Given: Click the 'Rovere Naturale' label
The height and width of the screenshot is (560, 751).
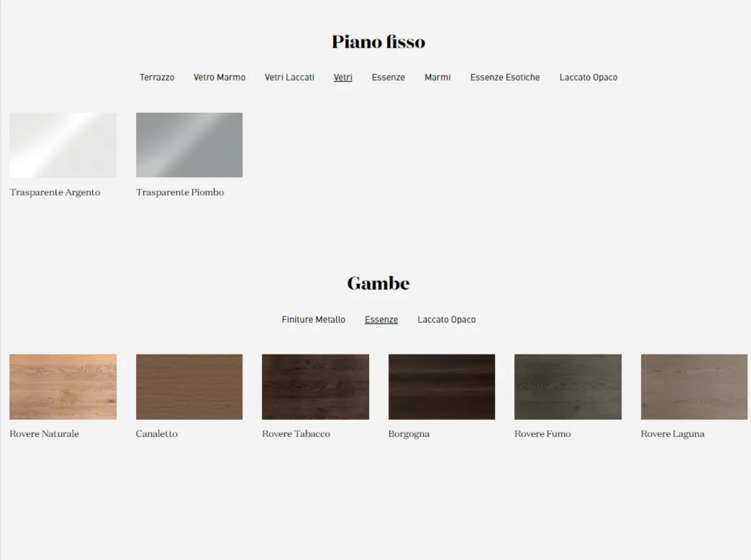Looking at the screenshot, I should coord(44,434).
